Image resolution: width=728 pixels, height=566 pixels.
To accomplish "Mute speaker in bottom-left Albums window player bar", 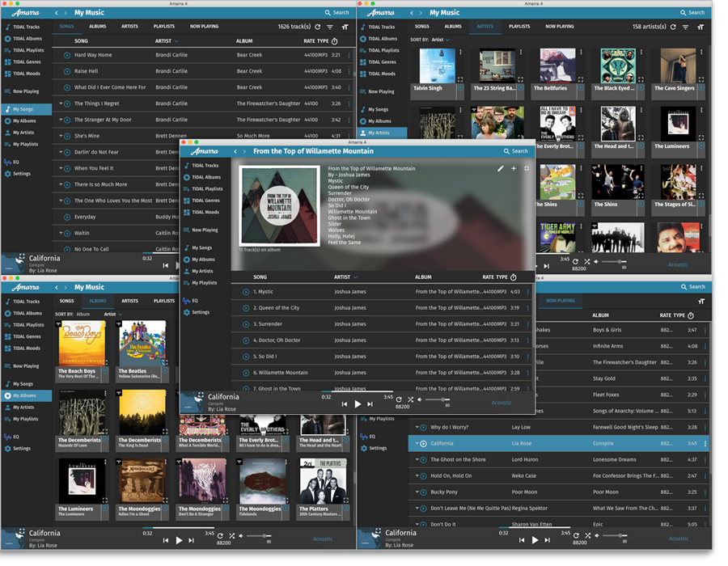I will tap(241, 536).
